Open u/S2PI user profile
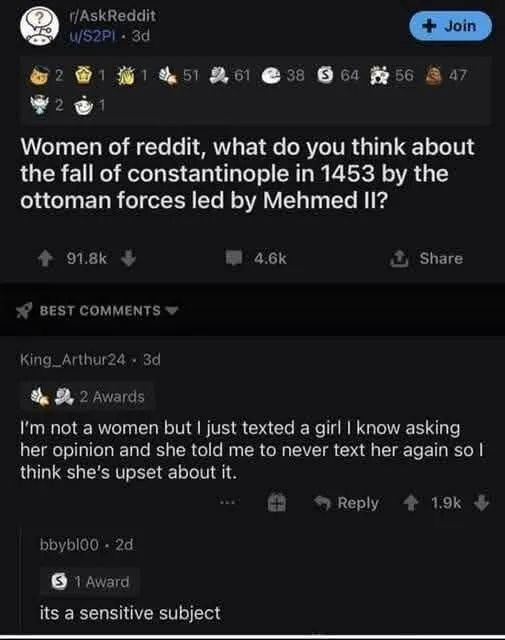 click(x=93, y=36)
